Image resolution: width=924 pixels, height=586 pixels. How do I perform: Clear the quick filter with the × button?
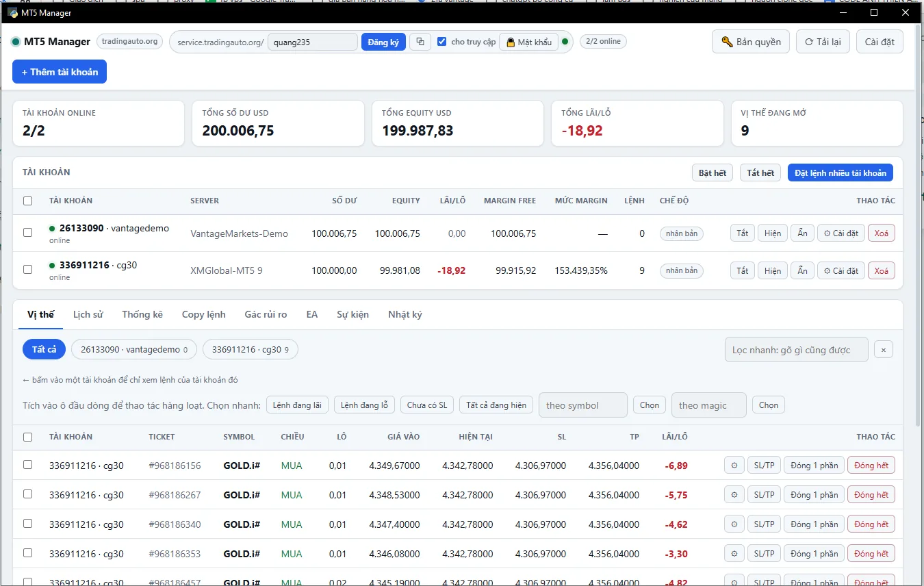click(884, 350)
